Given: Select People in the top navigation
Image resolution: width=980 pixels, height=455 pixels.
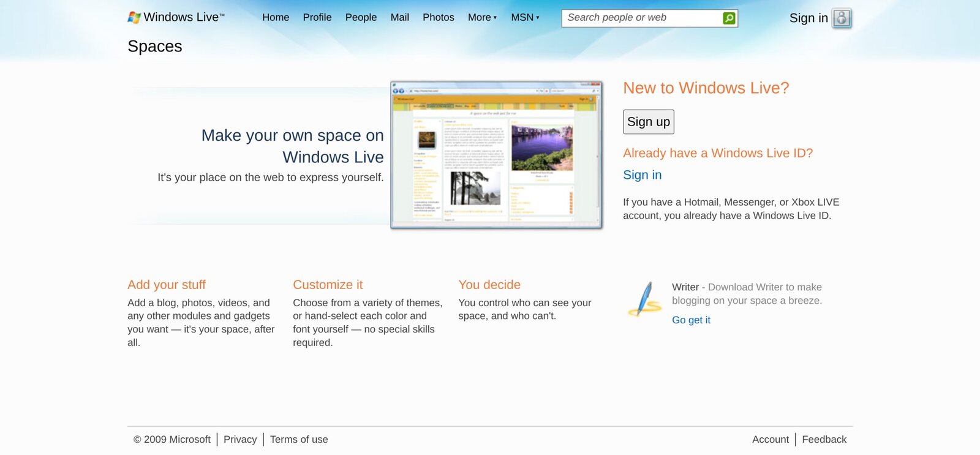Looking at the screenshot, I should [x=361, y=18].
